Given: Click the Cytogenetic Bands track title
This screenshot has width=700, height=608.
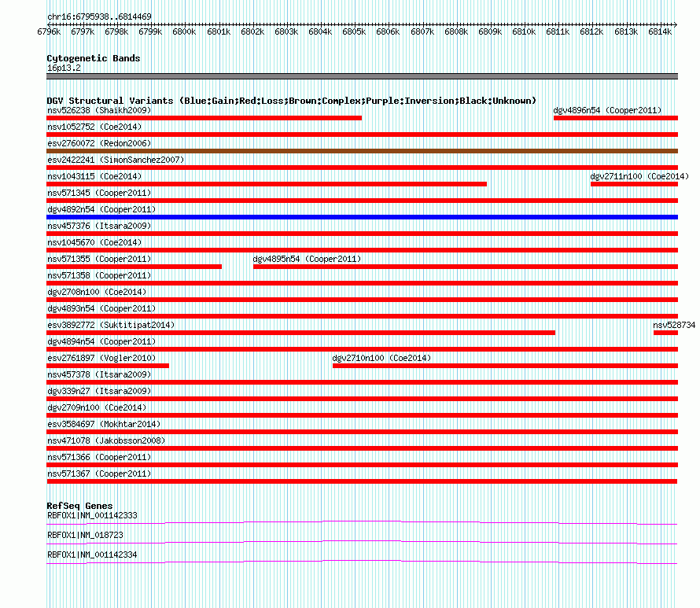Looking at the screenshot, I should [94, 58].
